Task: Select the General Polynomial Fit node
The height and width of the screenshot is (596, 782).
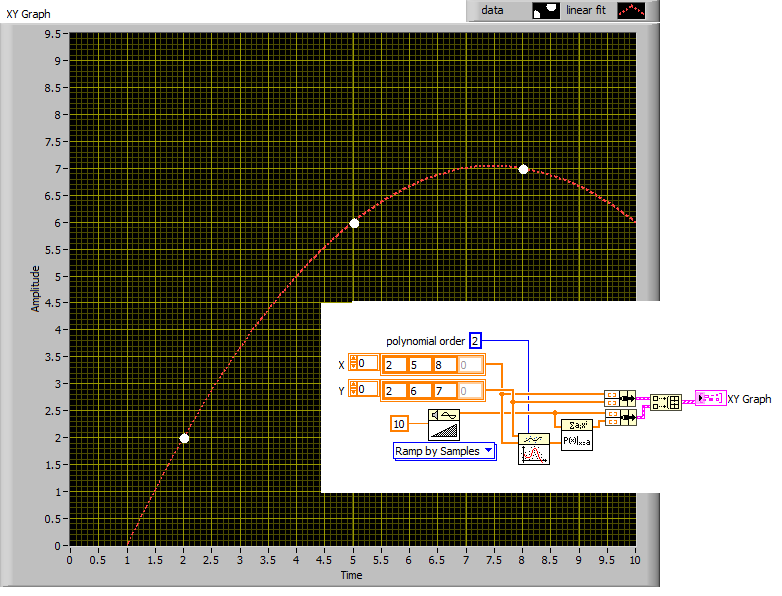Action: click(x=534, y=449)
